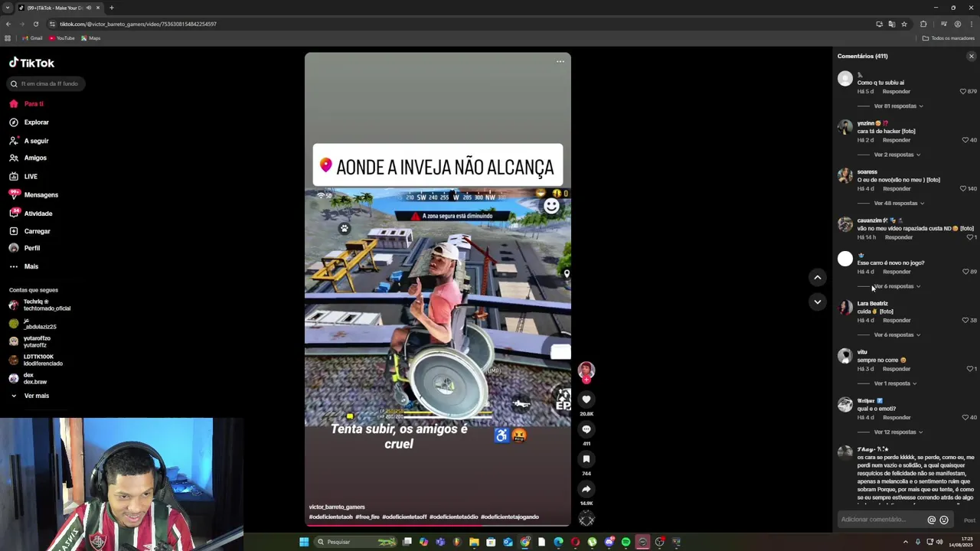The height and width of the screenshot is (551, 980).
Task: Open video comments via speech bubble icon
Action: tap(586, 429)
